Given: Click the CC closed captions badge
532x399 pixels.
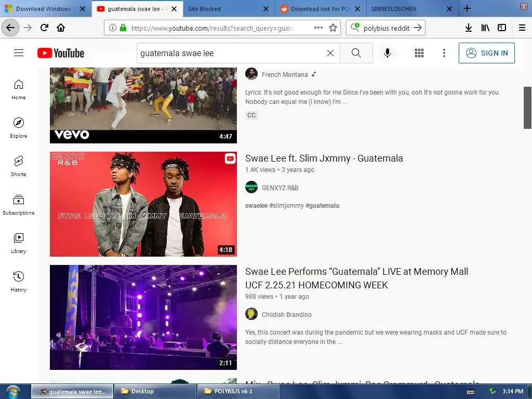Looking at the screenshot, I should [251, 115].
